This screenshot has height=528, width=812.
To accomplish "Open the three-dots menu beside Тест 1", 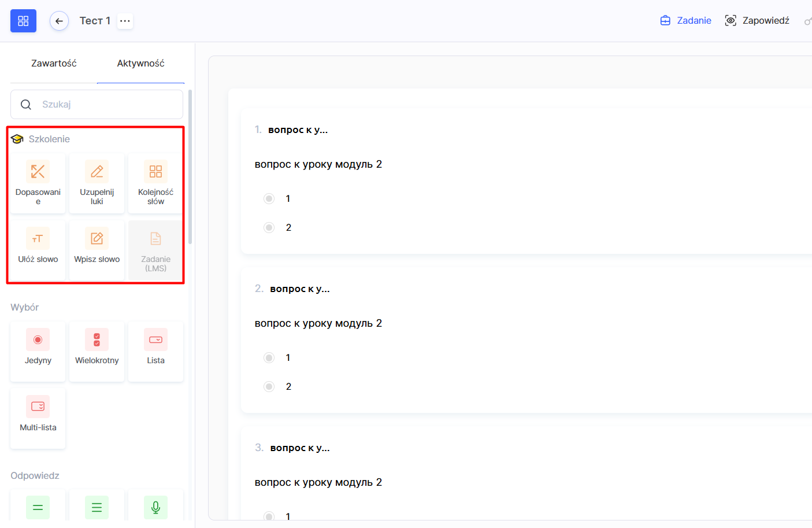I will click(x=125, y=21).
